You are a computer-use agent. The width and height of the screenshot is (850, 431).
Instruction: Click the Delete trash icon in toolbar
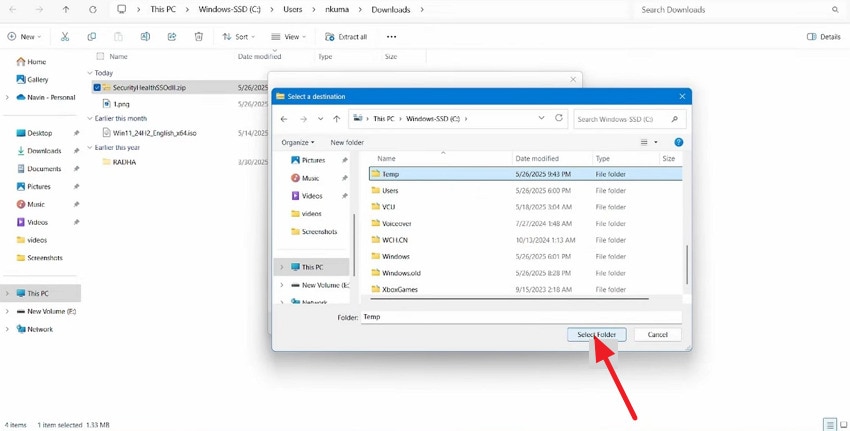[x=199, y=37]
